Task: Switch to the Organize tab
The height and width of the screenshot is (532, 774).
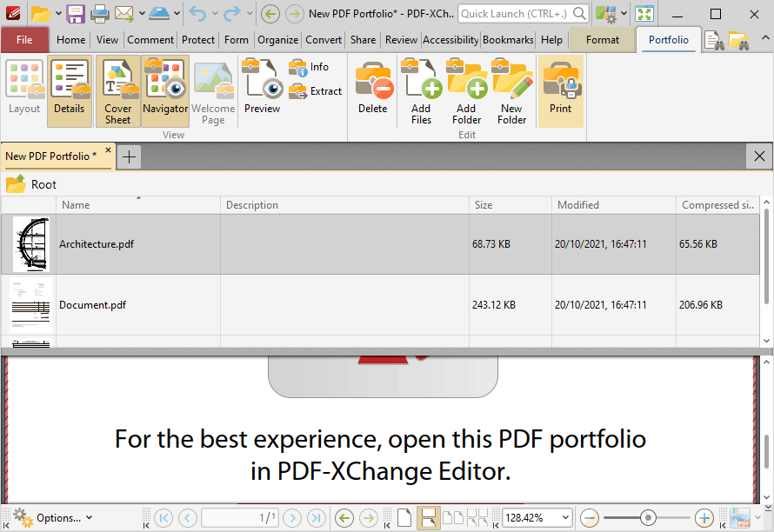Action: click(278, 40)
